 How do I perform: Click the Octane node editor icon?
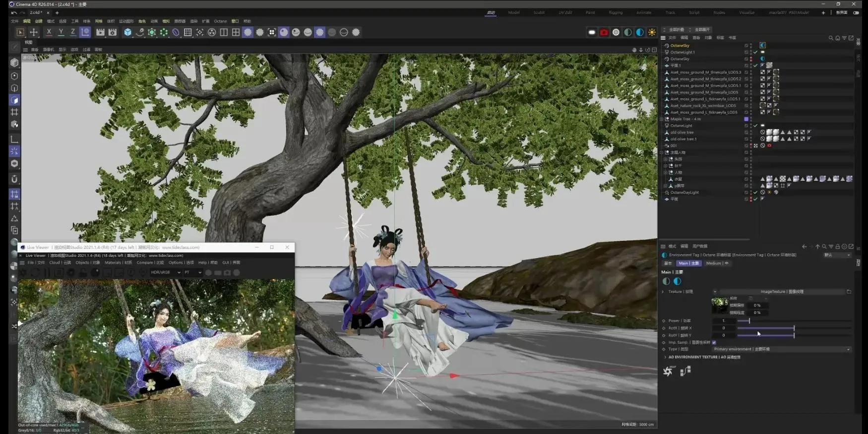coord(685,371)
